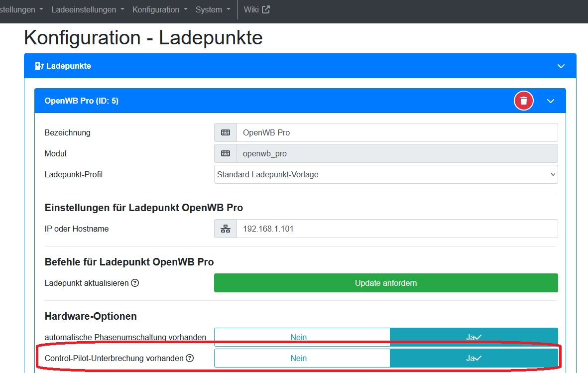Focus the Bezeichnung text field
This screenshot has height=373, width=588.
pyautogui.click(x=397, y=132)
